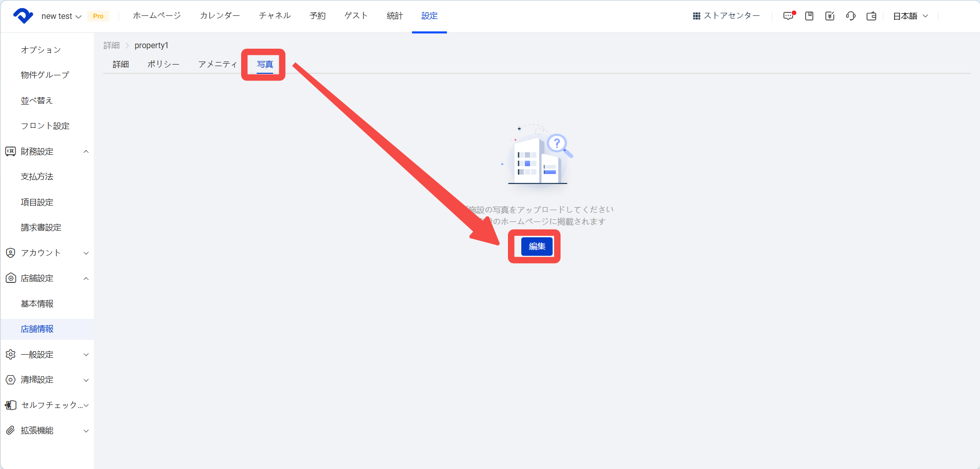Switch to the 写真 tab
Image resolution: width=980 pixels, height=469 pixels.
coord(265,64)
